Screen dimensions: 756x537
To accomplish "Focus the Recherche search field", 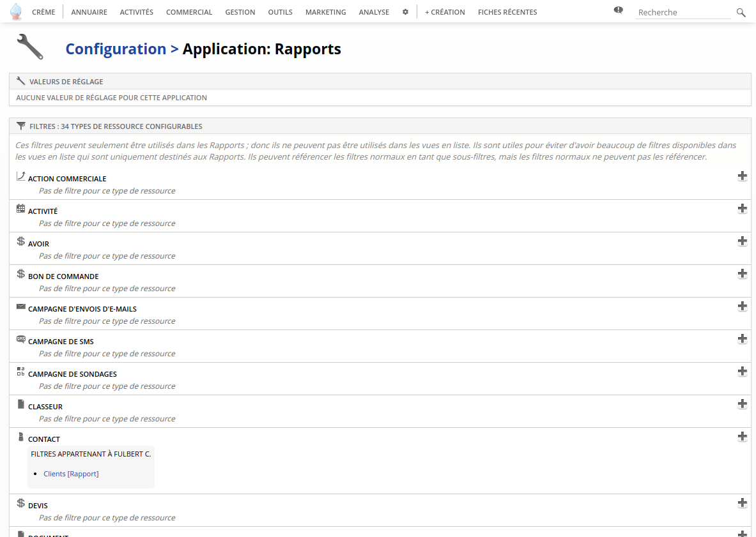I will tap(683, 13).
